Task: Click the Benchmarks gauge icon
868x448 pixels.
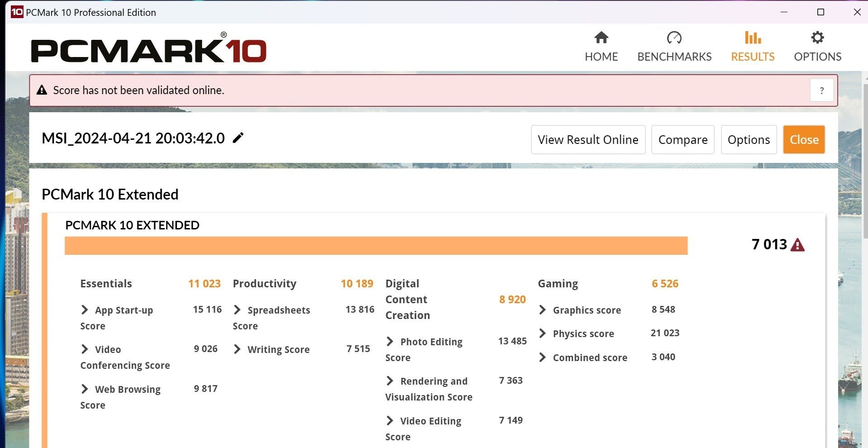Action: [674, 38]
